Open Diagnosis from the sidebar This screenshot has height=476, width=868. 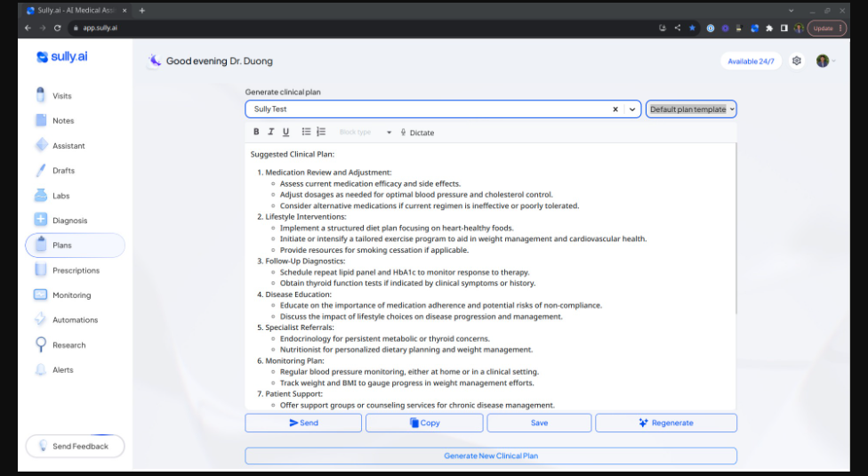(69, 221)
